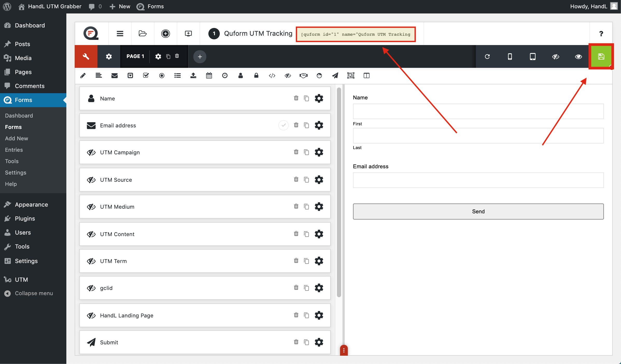
Task: Delete the Email address field
Action: 296,125
